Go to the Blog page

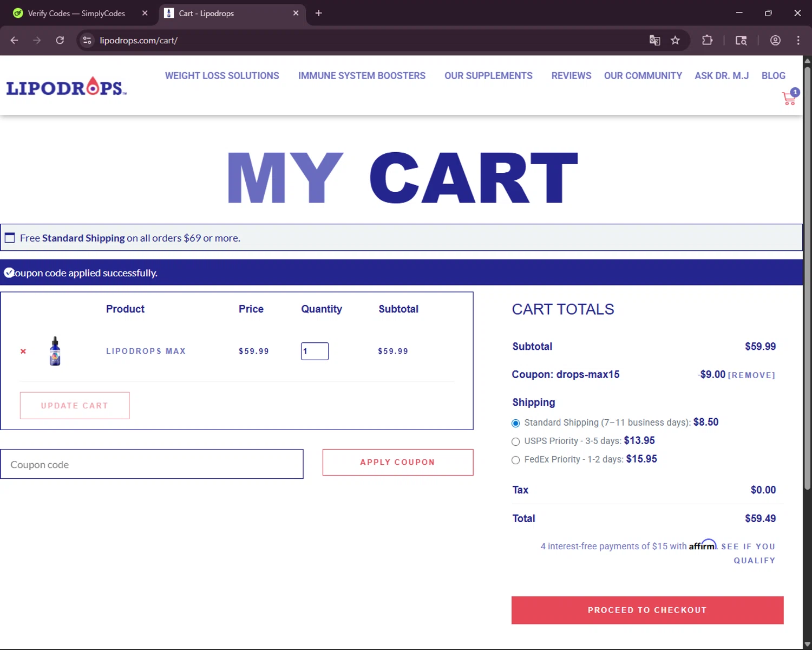tap(773, 76)
